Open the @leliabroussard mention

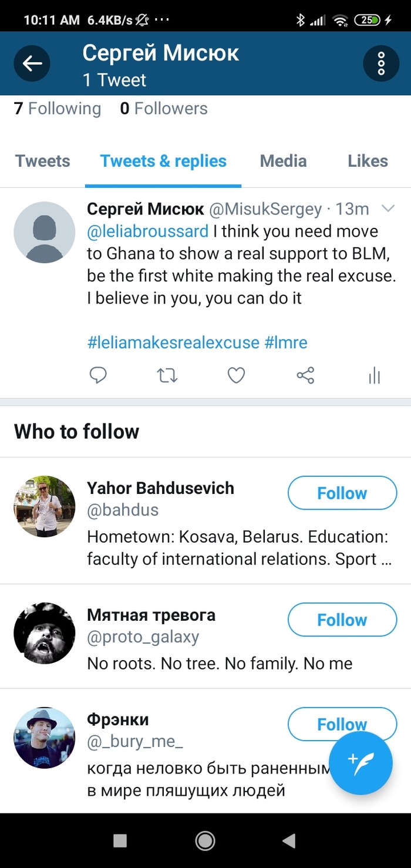(x=147, y=231)
